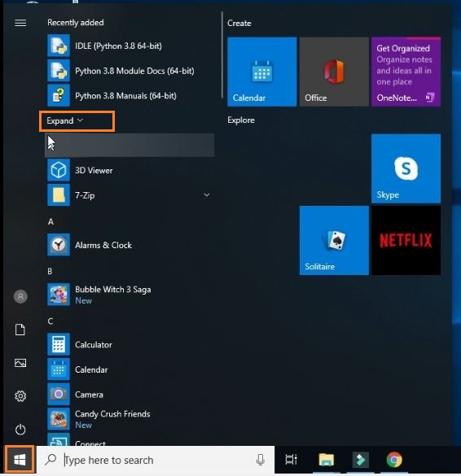The height and width of the screenshot is (476, 461).
Task: Select the 3D Viewer text label
Action: click(94, 170)
